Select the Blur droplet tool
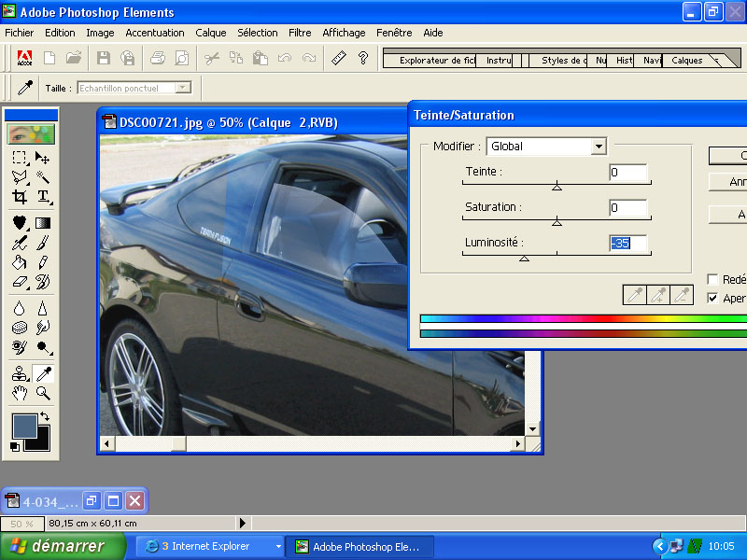The height and width of the screenshot is (560, 747). 19,308
